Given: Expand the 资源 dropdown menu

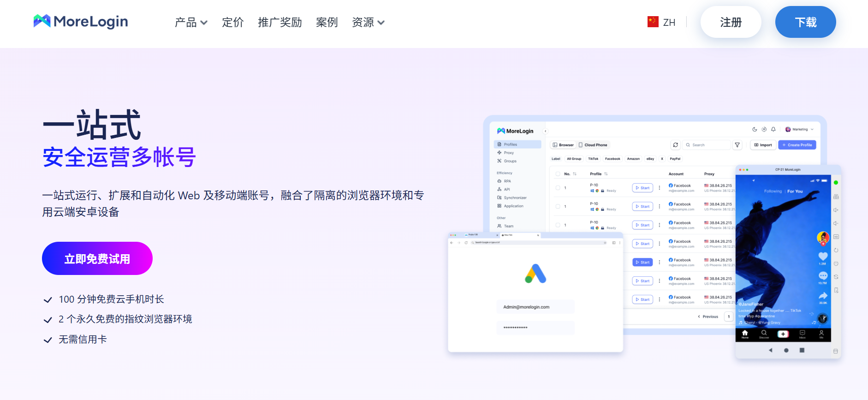Looking at the screenshot, I should coord(368,22).
